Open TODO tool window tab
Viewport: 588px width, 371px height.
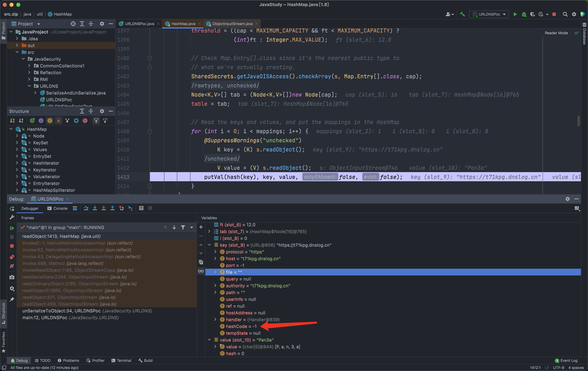click(43, 360)
